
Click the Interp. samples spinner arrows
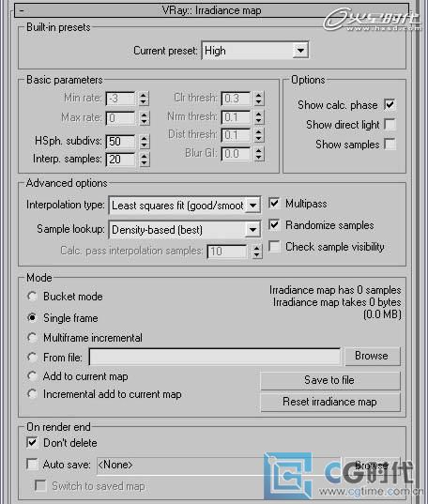click(144, 160)
